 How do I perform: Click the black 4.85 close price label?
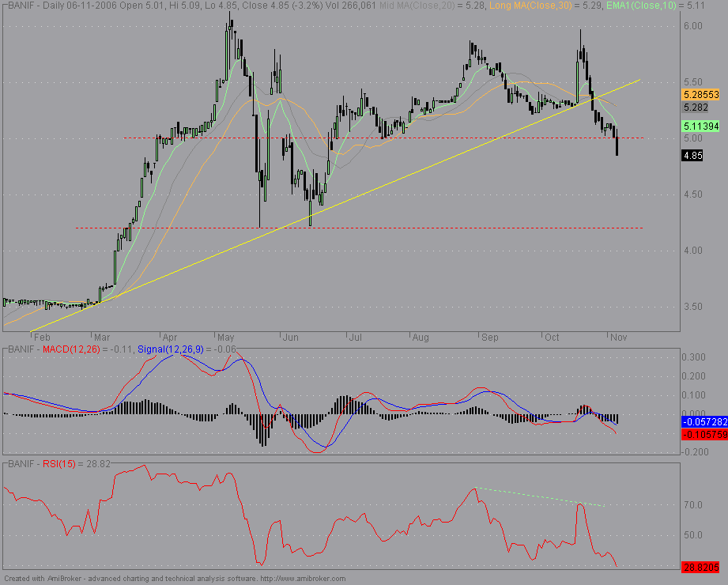(692, 156)
